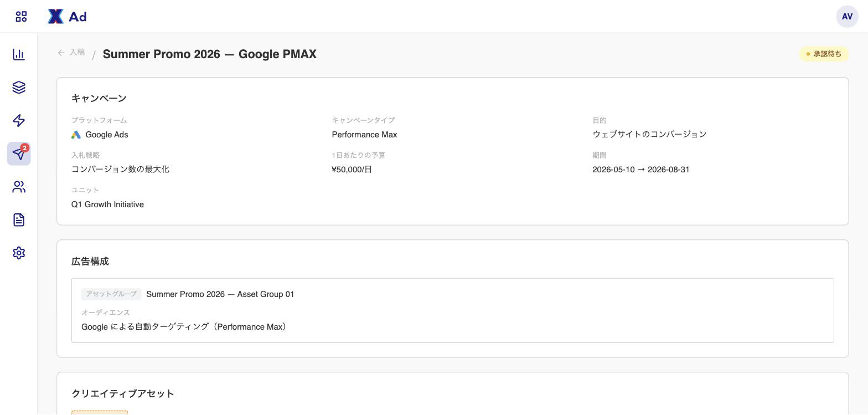Select the ウェブサイトのコンバージョン objective value
868x415 pixels.
coord(649,135)
